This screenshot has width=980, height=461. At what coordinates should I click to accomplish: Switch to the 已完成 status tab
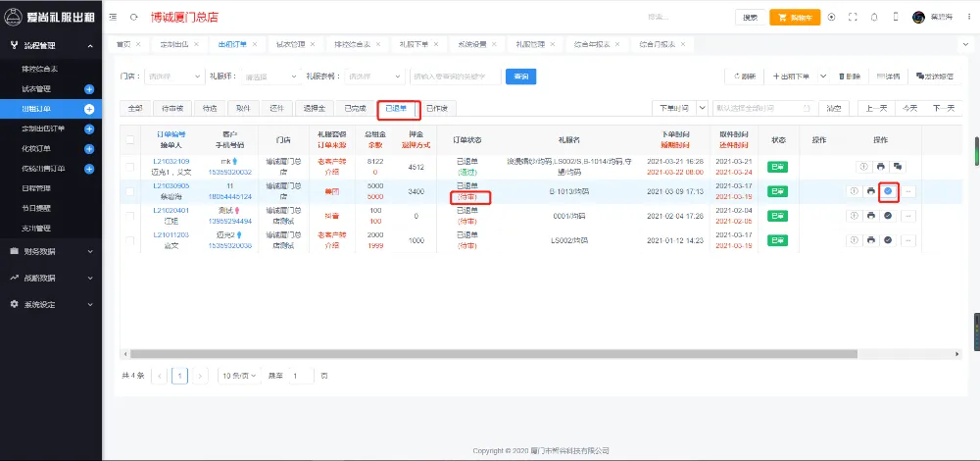pos(355,108)
